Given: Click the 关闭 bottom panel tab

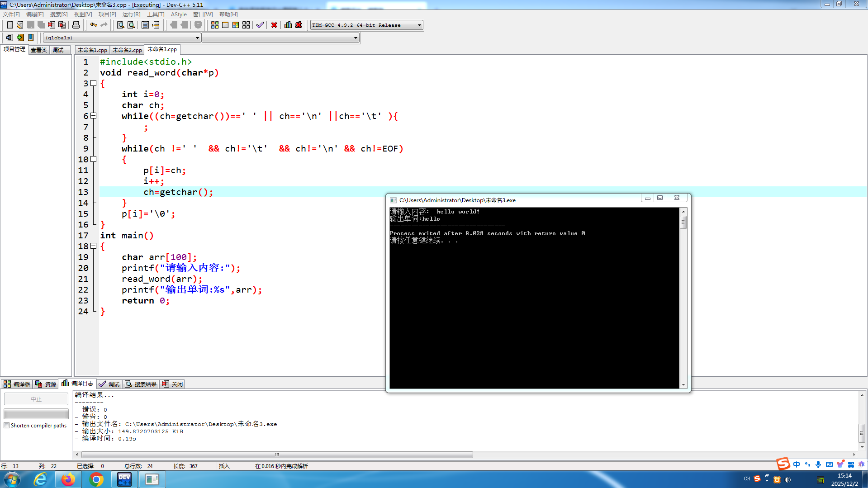Looking at the screenshot, I should tap(172, 384).
